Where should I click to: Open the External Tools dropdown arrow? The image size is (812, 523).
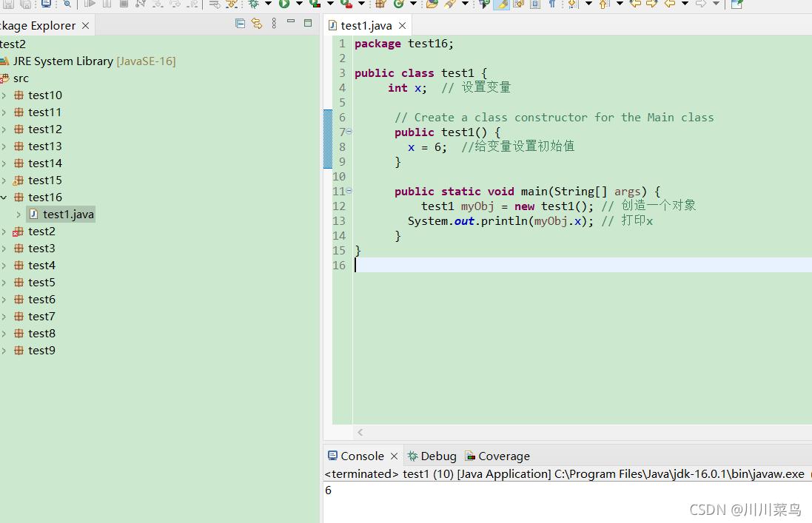click(x=361, y=4)
